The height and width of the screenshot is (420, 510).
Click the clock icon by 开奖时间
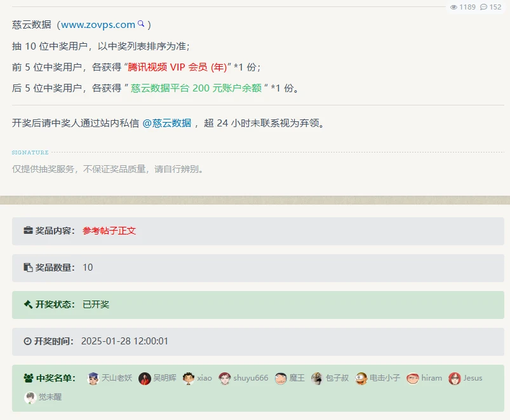[x=27, y=341]
